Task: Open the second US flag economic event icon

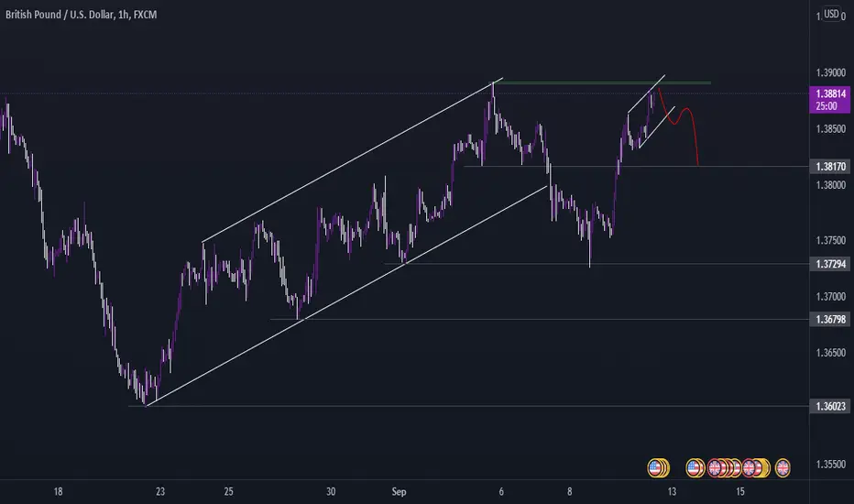Action: point(694,467)
